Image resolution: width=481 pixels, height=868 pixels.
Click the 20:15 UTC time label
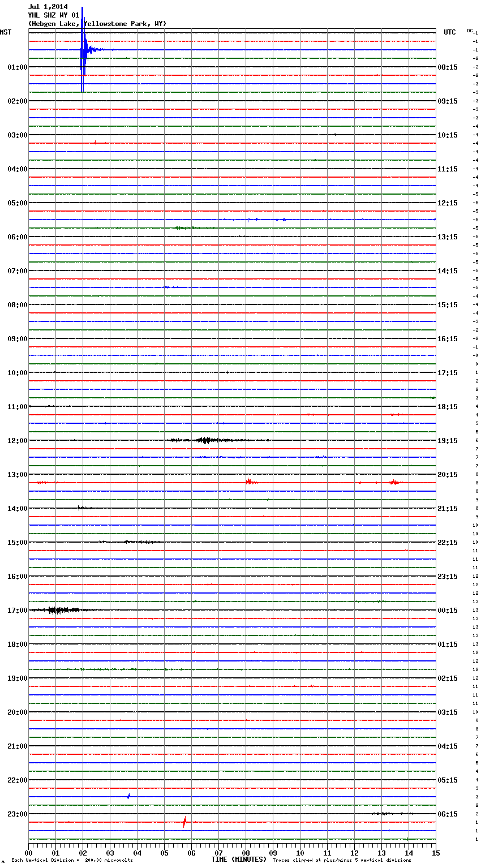tap(448, 475)
